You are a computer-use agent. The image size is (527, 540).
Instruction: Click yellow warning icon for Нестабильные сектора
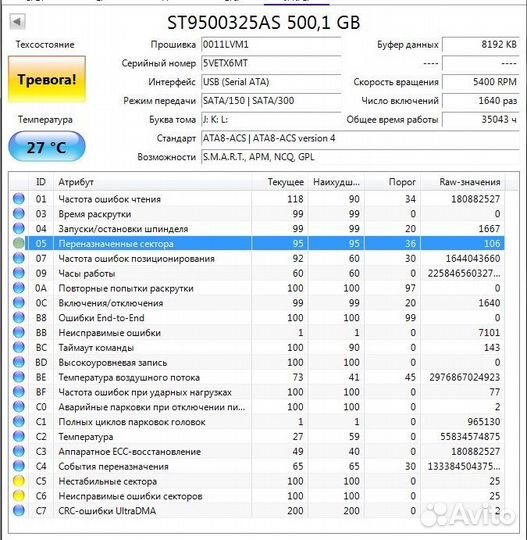19,481
